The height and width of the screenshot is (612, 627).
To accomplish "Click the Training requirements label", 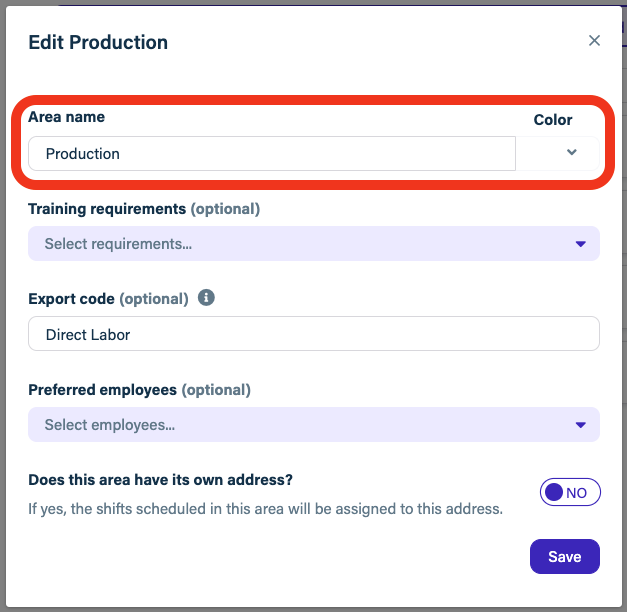I will 107,209.
